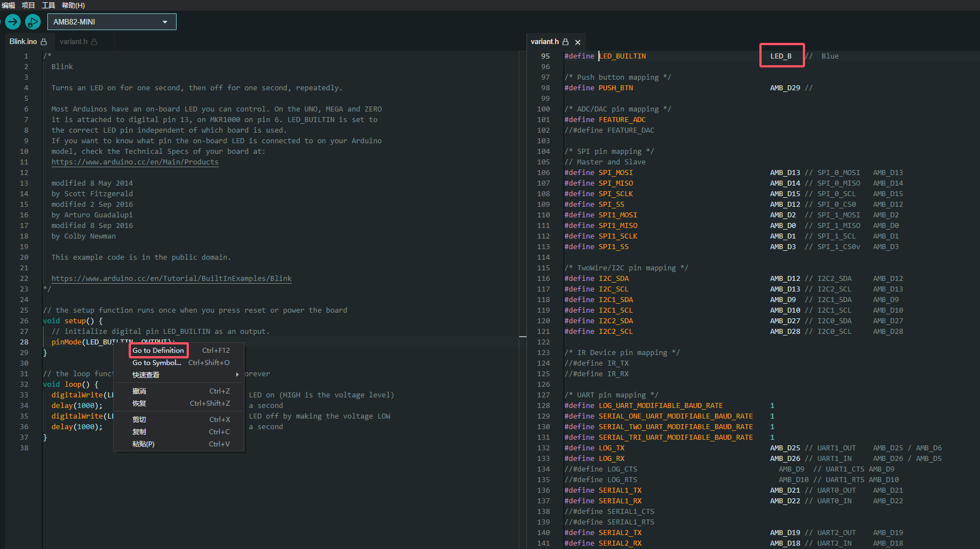Viewport: 980px width, 549px height.
Task: Click 'Push button mapping' comment
Action: (x=618, y=77)
